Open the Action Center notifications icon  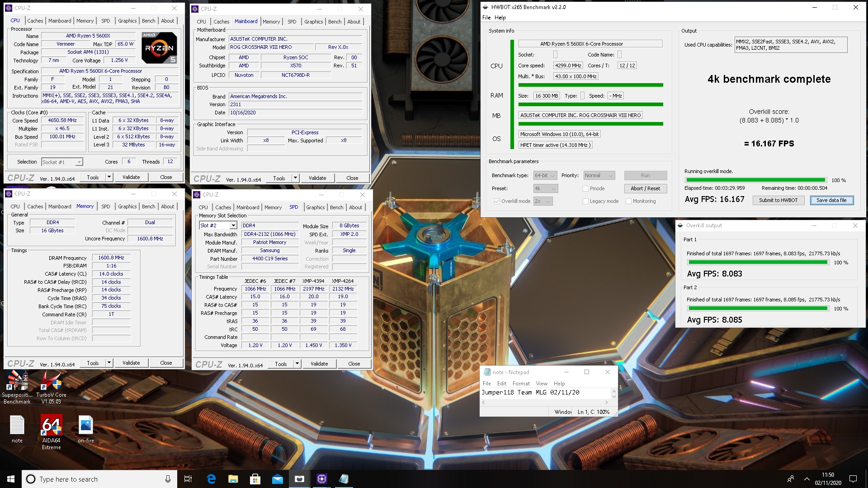tap(853, 479)
